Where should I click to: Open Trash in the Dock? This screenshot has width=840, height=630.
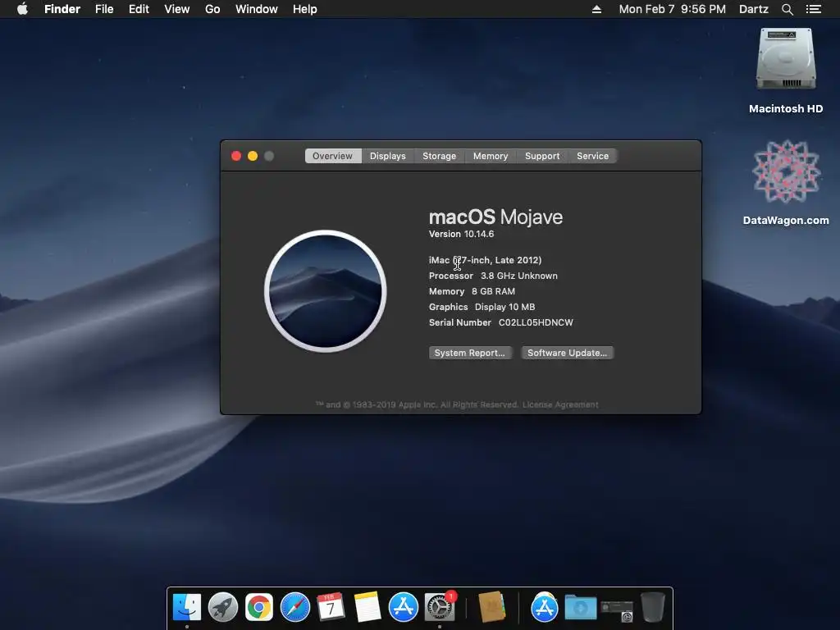[652, 607]
